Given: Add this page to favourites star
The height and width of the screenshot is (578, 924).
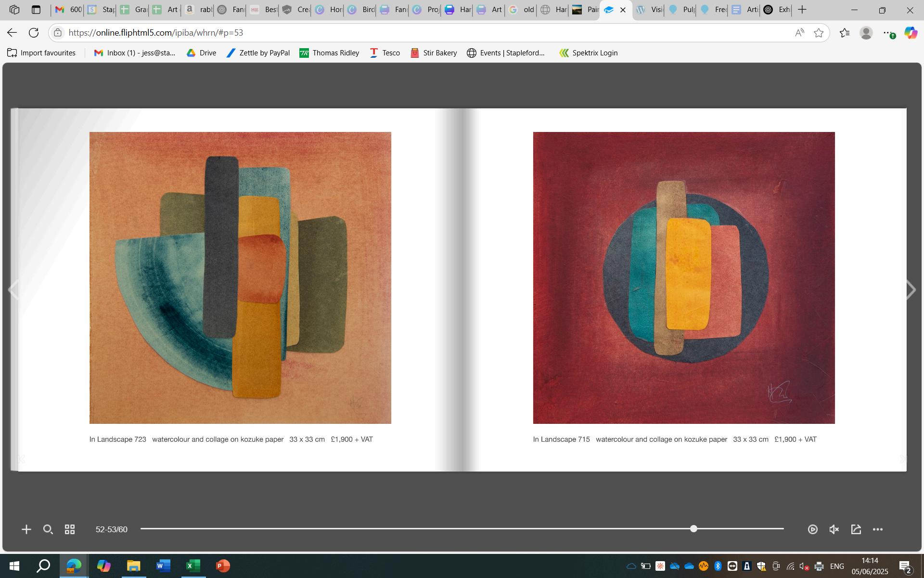Looking at the screenshot, I should pyautogui.click(x=819, y=33).
